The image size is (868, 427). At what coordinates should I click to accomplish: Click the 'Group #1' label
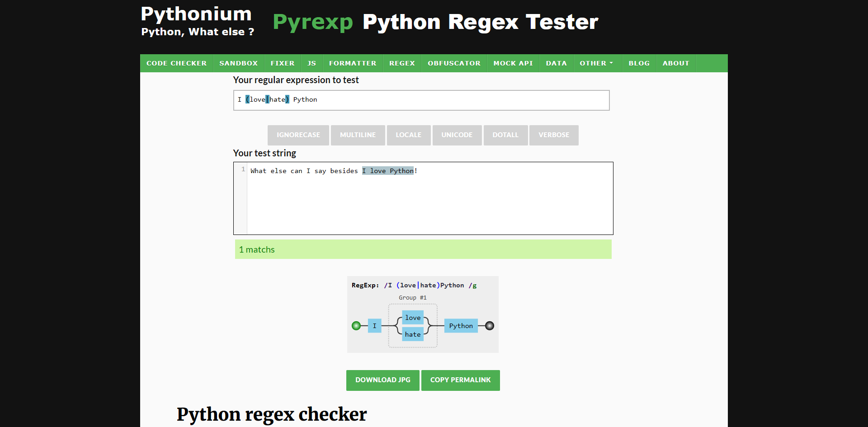413,298
